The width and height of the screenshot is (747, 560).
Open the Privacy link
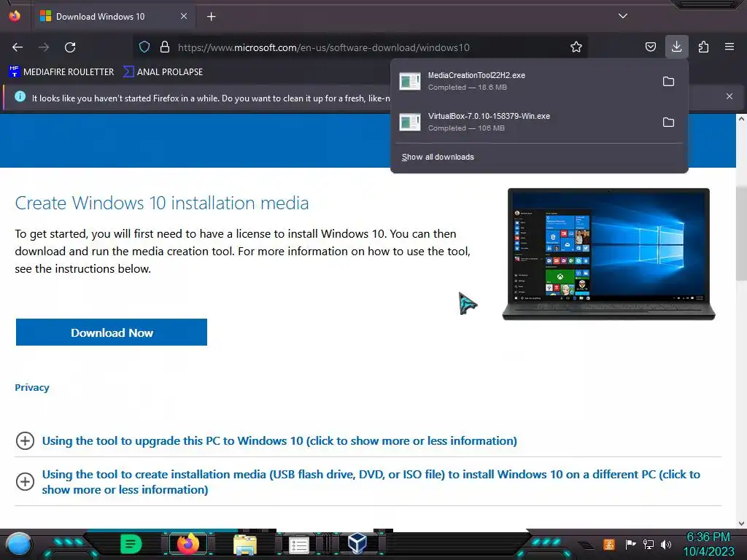point(32,388)
